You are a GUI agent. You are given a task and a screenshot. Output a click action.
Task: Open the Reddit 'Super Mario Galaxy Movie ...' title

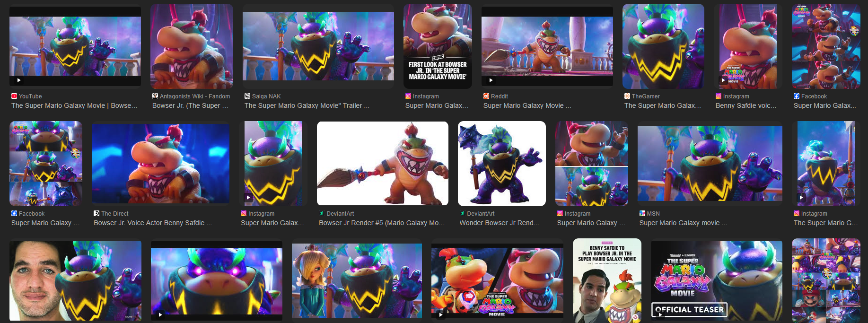point(527,105)
